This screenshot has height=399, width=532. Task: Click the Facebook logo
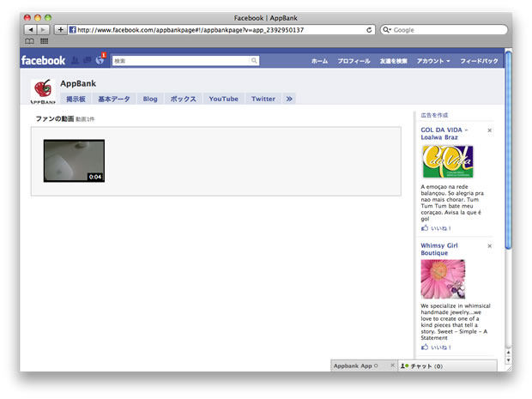pos(43,60)
